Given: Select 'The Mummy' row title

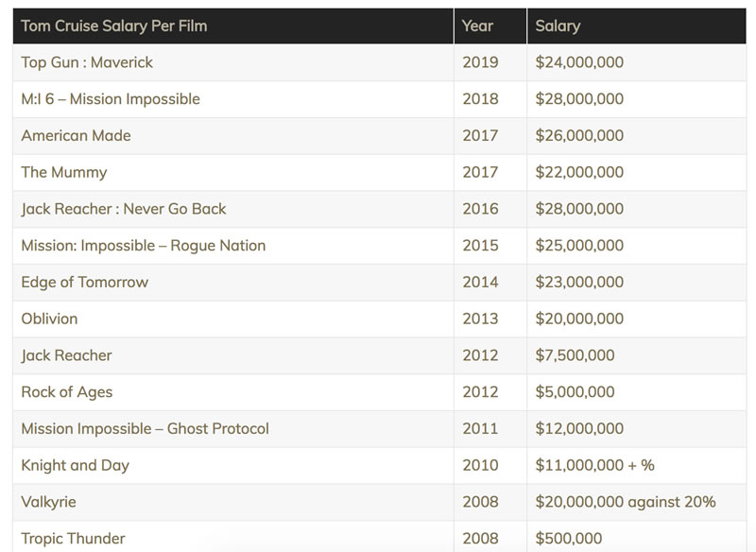Looking at the screenshot, I should (x=63, y=173).
